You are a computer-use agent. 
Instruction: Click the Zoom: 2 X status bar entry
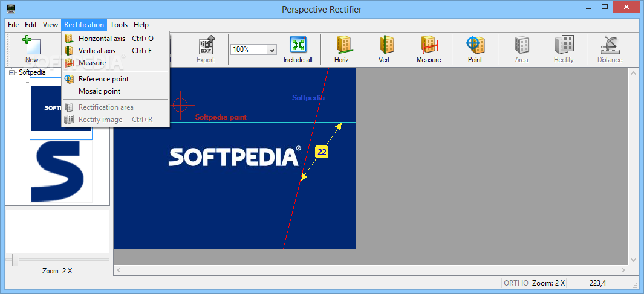pos(548,283)
